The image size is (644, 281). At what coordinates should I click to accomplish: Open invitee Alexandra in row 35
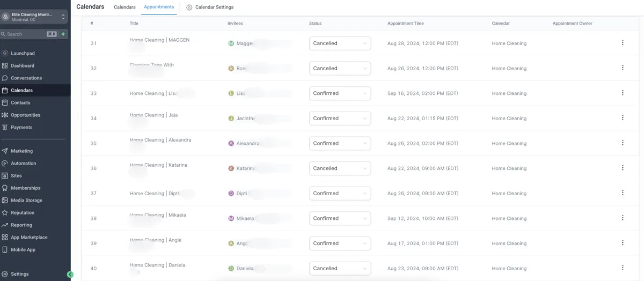[x=244, y=143]
